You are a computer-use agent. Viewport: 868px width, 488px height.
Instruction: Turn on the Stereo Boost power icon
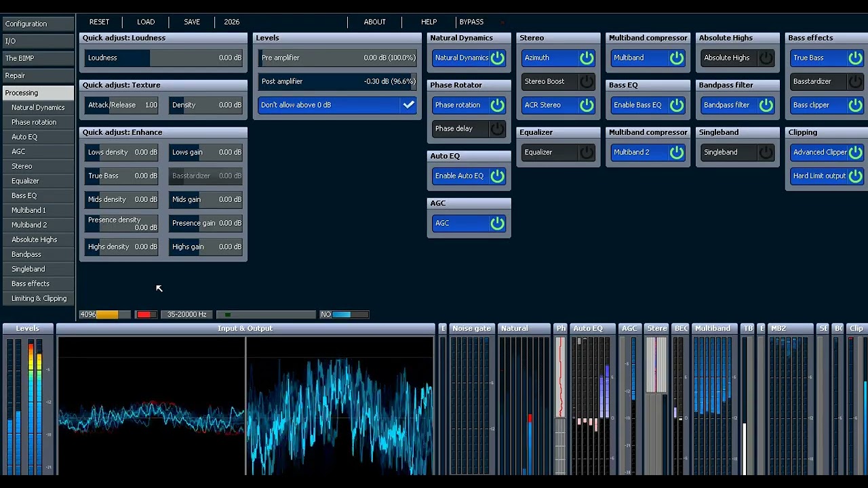(x=587, y=81)
